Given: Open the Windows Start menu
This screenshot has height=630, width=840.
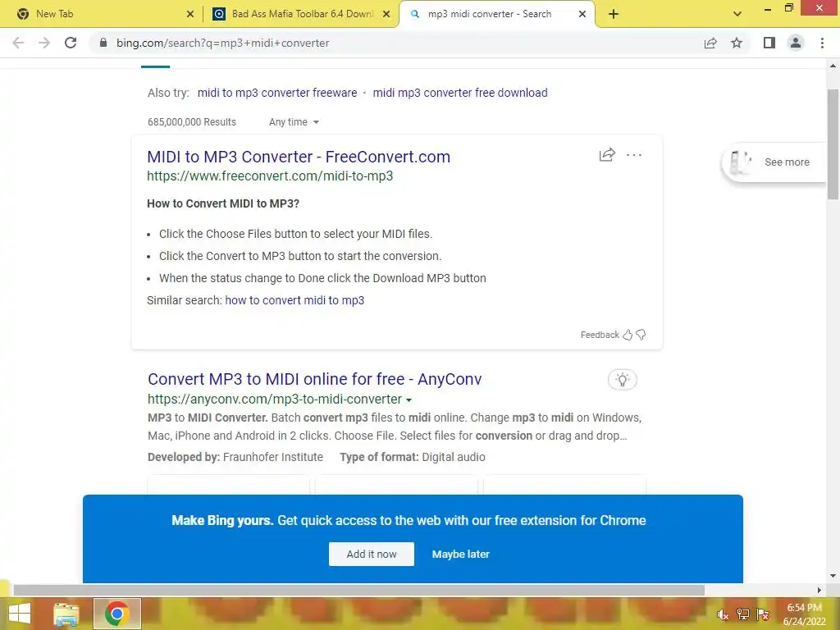Looking at the screenshot, I should (x=20, y=614).
